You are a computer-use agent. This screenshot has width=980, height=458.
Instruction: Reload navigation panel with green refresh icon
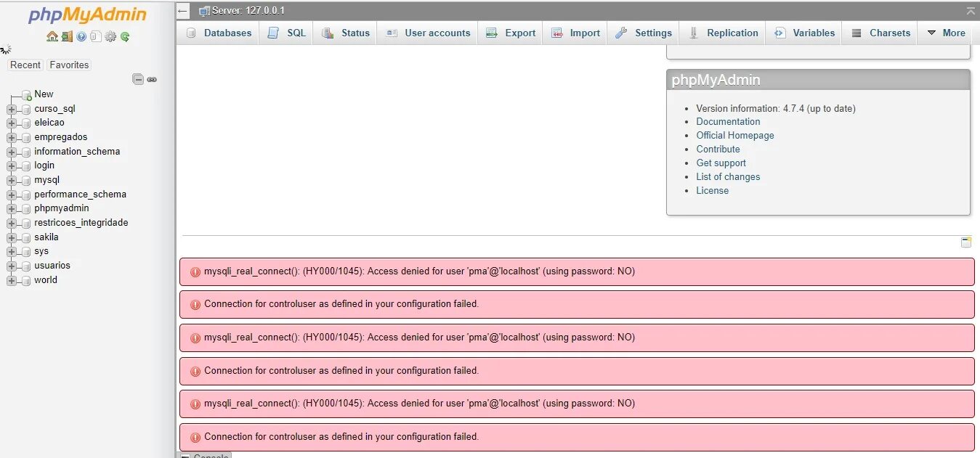(x=125, y=36)
